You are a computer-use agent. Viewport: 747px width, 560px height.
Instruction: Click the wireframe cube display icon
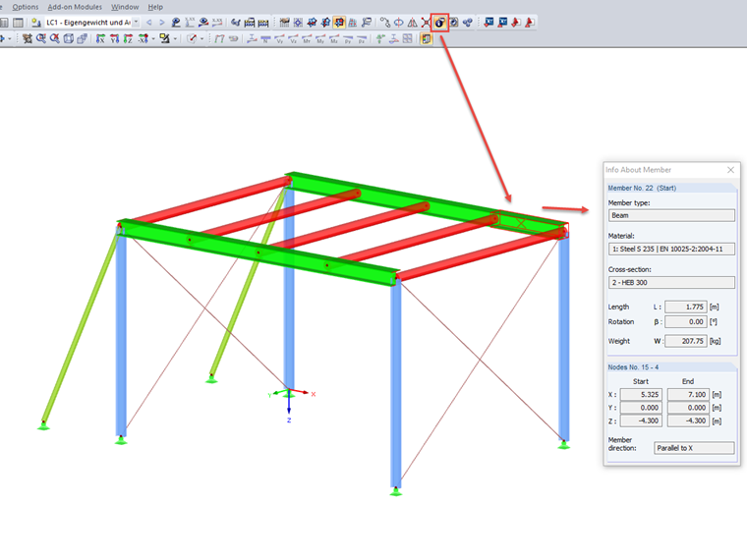point(69,39)
